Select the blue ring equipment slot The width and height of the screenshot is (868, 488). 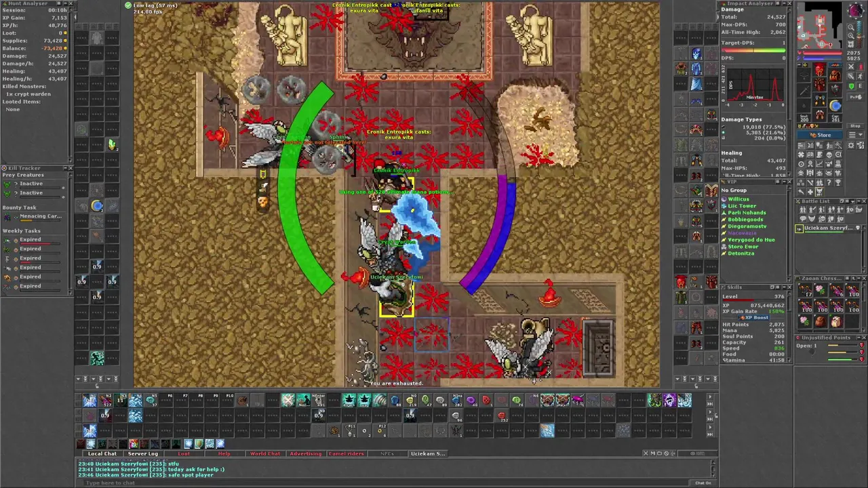[835, 105]
